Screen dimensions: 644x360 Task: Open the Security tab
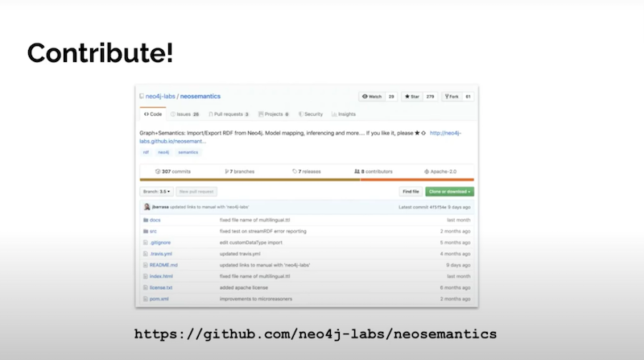pyautogui.click(x=311, y=114)
